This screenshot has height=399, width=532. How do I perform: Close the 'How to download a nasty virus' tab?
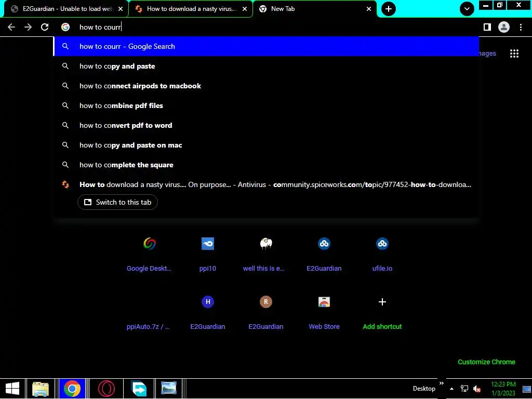point(245,9)
